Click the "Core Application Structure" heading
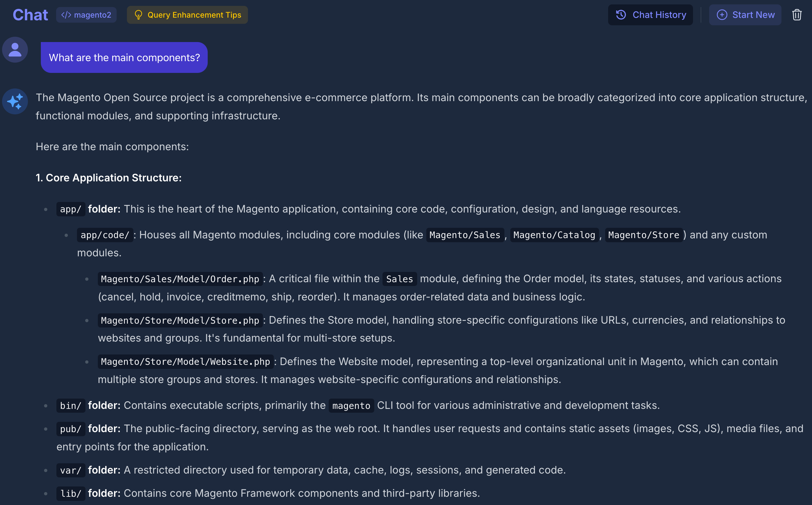 tap(109, 178)
